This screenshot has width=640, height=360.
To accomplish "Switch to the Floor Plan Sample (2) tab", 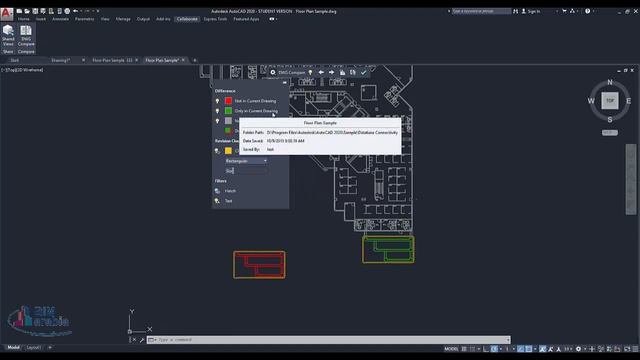I will [112, 60].
